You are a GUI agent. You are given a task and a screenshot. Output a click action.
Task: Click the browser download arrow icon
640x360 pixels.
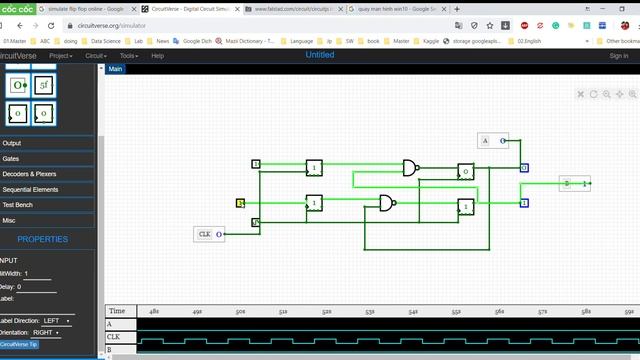(505, 25)
